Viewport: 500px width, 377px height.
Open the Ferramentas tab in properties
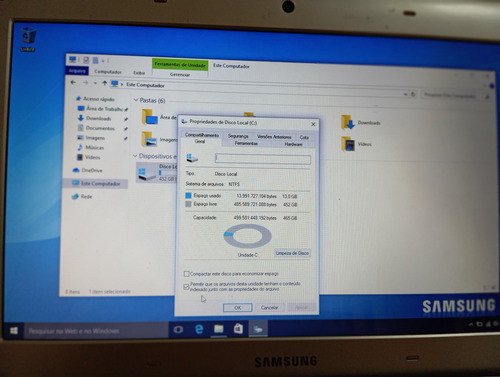246,143
